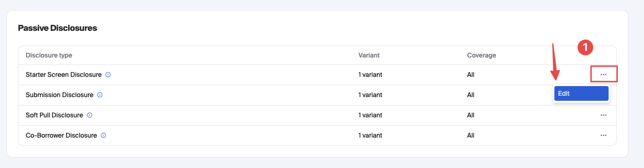
Task: Open Co-Borrower Disclosure three-dot menu
Action: click(603, 135)
